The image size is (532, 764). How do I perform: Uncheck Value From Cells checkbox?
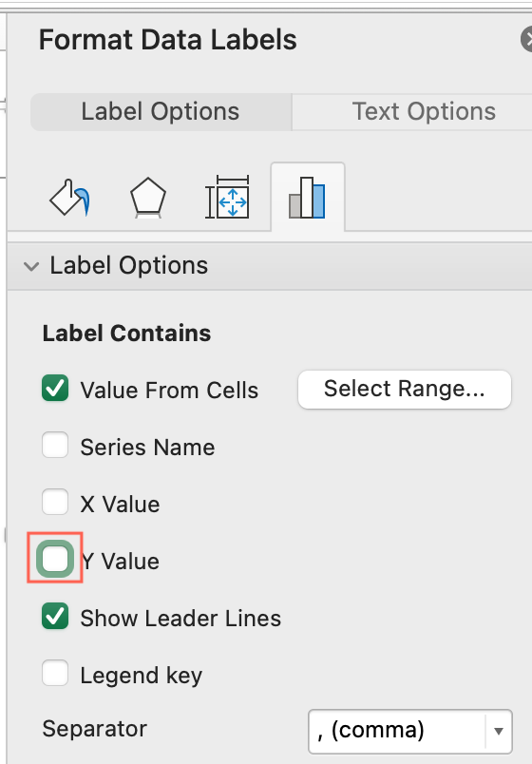coord(55,388)
